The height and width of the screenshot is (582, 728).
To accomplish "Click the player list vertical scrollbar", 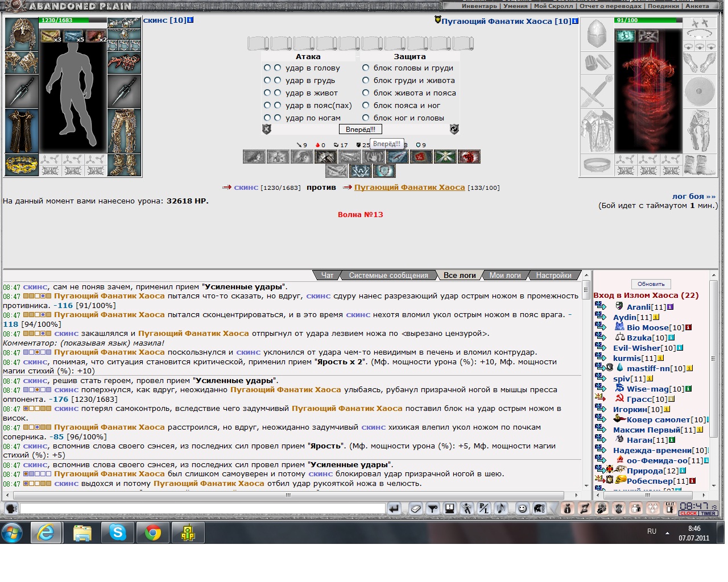I will pos(713,359).
